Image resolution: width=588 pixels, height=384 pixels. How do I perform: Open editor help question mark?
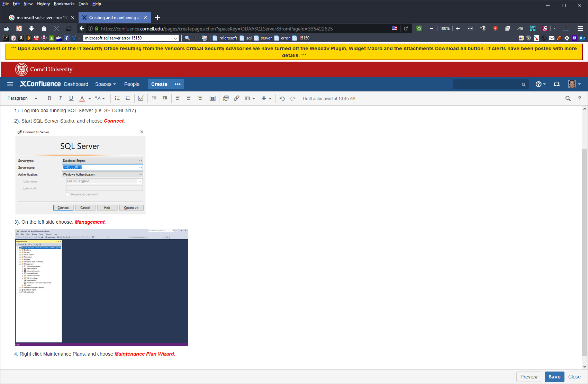580,98
